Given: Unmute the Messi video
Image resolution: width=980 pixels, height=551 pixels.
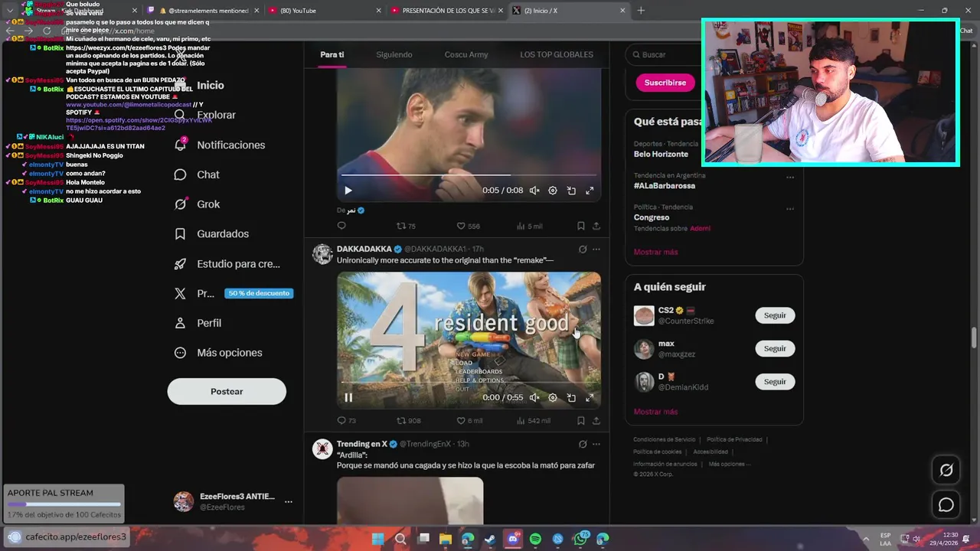Looking at the screenshot, I should tap(534, 191).
